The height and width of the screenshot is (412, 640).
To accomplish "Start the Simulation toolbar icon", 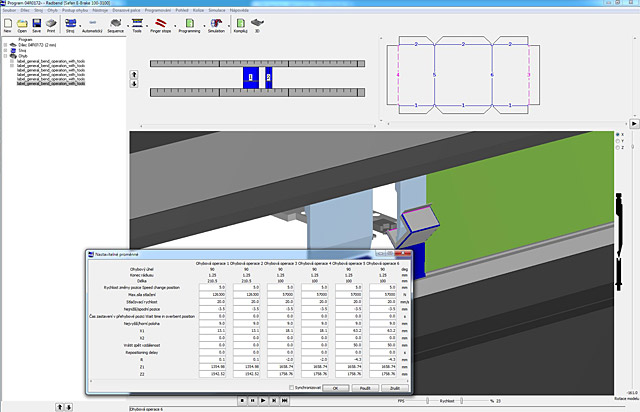I will point(216,23).
